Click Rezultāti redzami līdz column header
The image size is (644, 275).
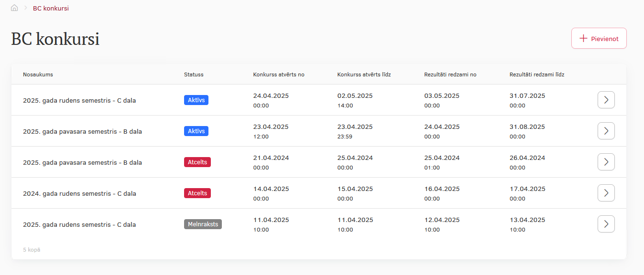click(537, 74)
